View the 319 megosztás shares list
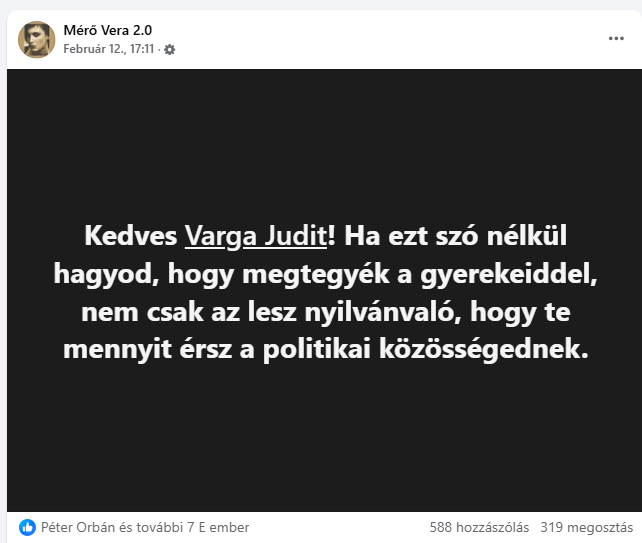Screen dimensions: 642x543 pos(586,527)
